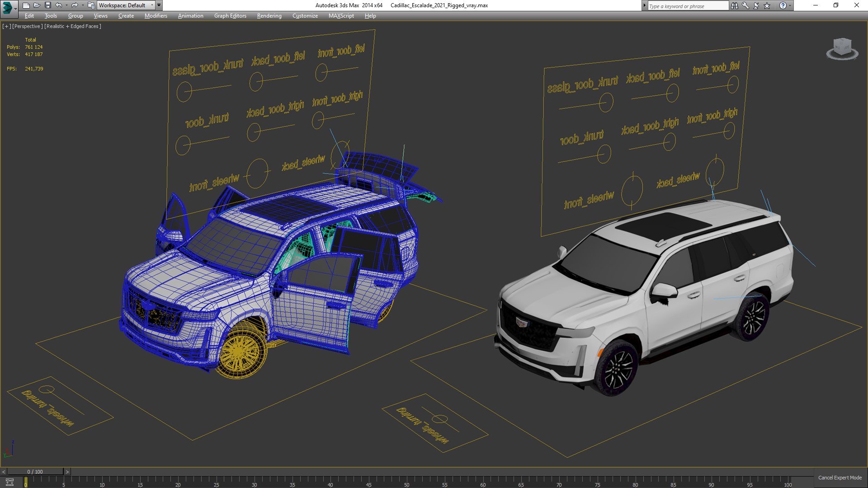Open the Views menu
The height and width of the screenshot is (488, 868).
pos(100,16)
